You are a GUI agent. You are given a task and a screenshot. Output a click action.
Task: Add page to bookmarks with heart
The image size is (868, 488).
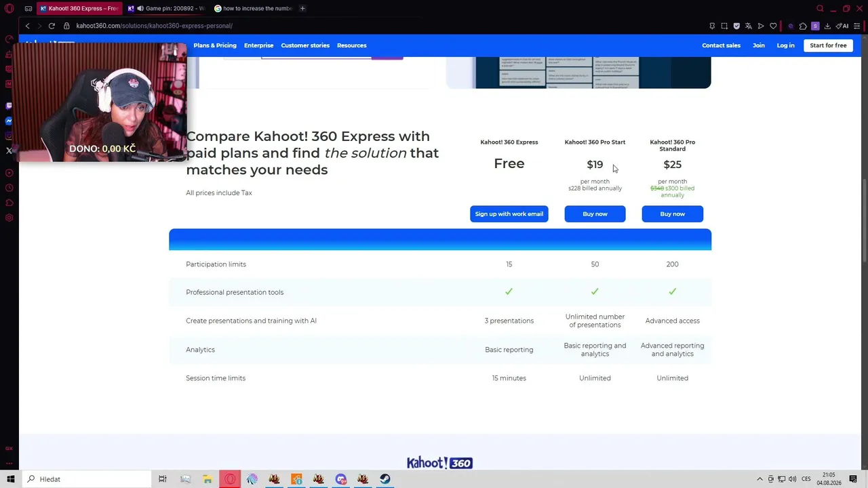[x=773, y=26]
